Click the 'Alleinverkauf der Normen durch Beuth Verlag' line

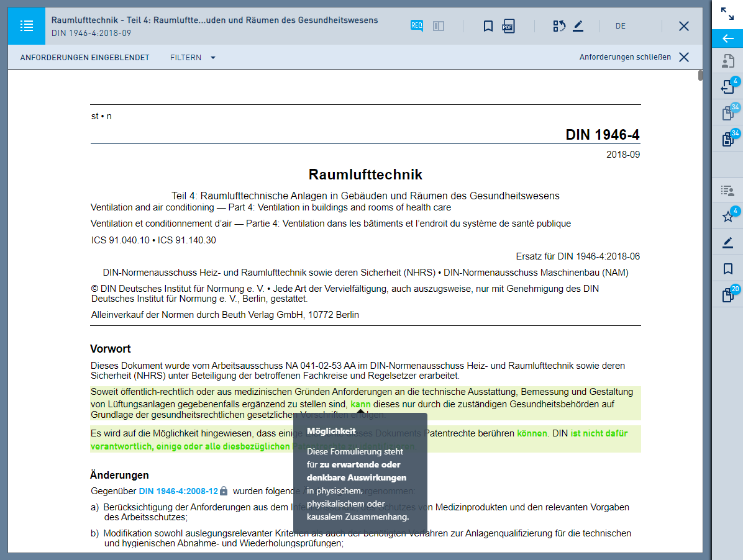(x=225, y=315)
